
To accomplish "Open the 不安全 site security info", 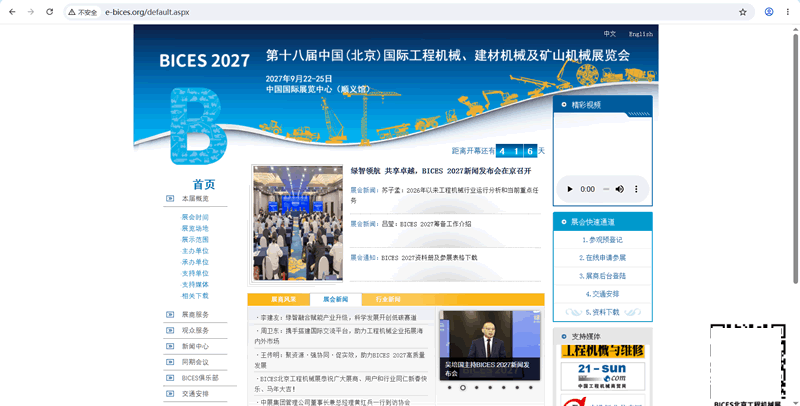I will pos(83,12).
